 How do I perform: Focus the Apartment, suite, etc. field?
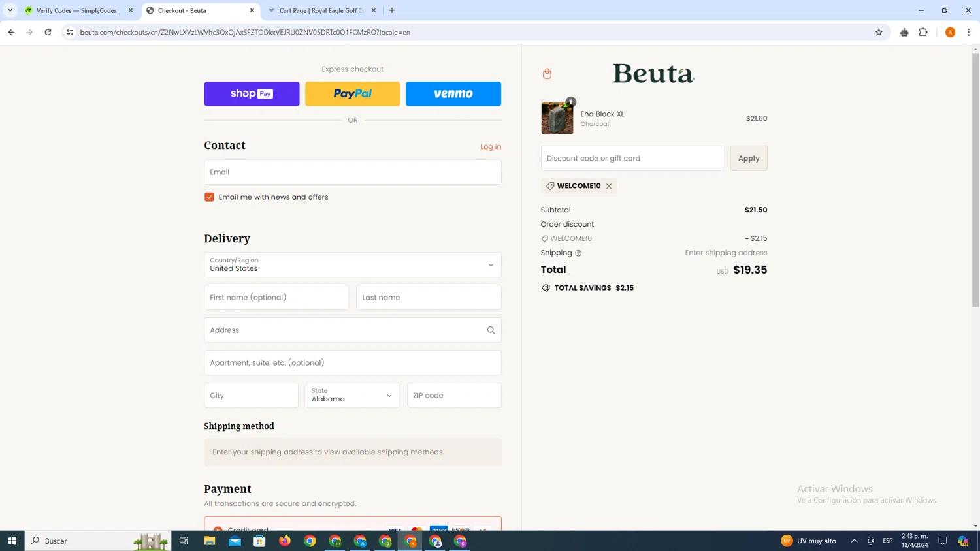(x=353, y=363)
